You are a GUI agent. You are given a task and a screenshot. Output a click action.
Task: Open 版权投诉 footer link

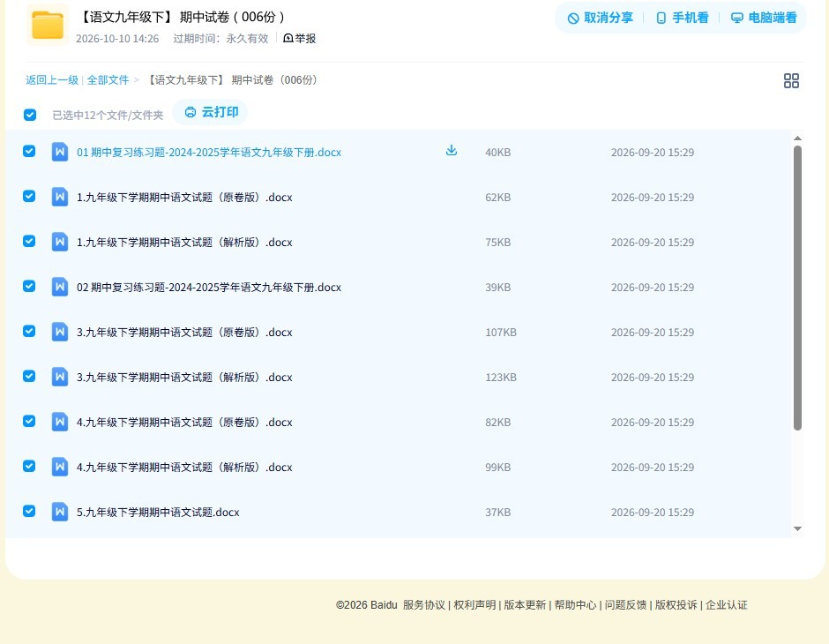pos(676,605)
